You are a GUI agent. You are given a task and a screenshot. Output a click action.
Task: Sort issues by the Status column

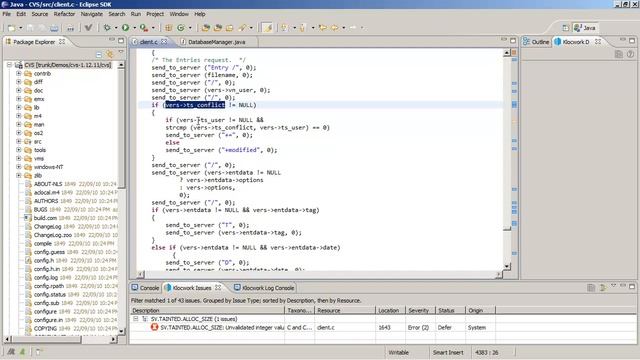pos(450,311)
